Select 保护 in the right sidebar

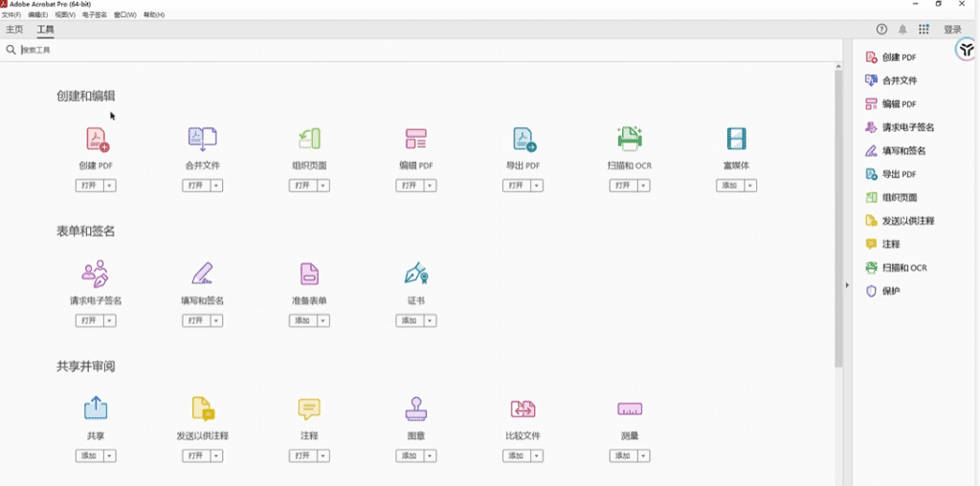pos(891,291)
